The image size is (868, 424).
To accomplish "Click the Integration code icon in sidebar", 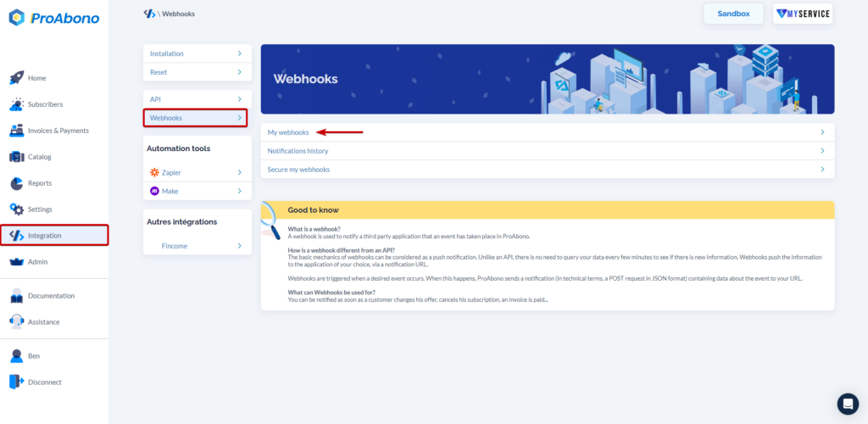I will coord(17,236).
